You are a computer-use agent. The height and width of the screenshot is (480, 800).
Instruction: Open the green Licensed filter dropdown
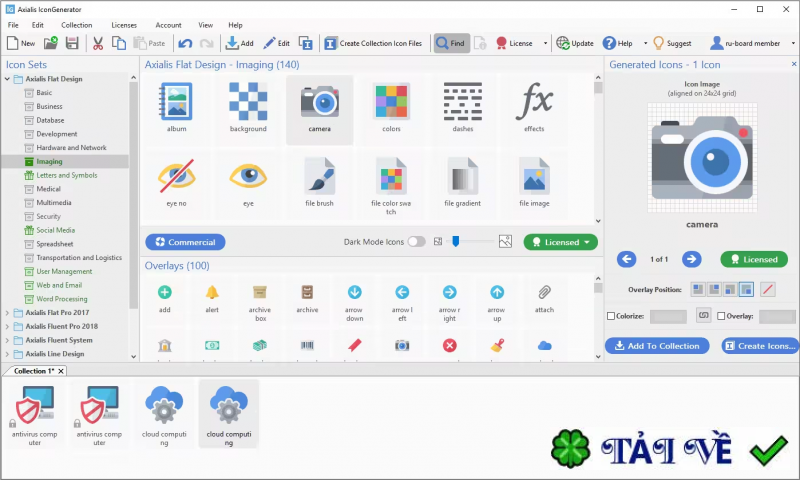[x=561, y=242]
